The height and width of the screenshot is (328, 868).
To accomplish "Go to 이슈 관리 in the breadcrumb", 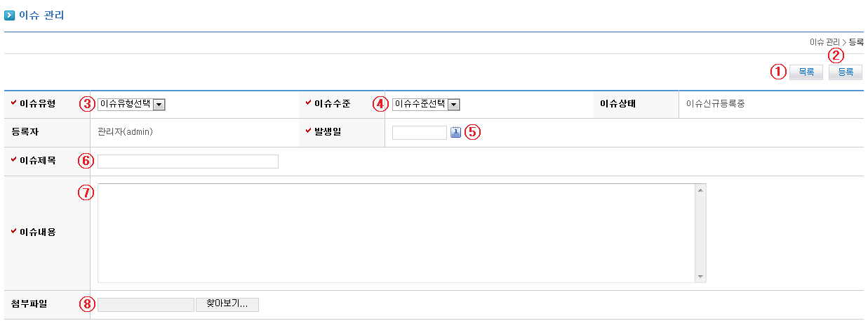I will [824, 42].
